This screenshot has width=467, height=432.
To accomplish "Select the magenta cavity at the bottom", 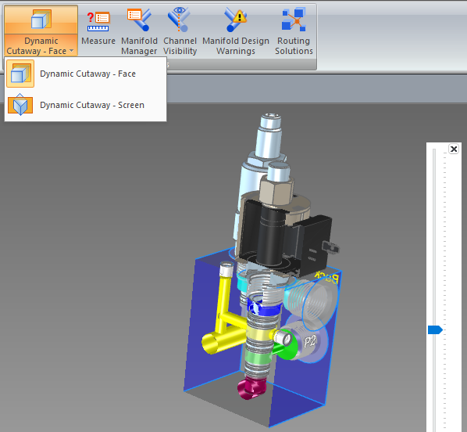I will [x=252, y=388].
